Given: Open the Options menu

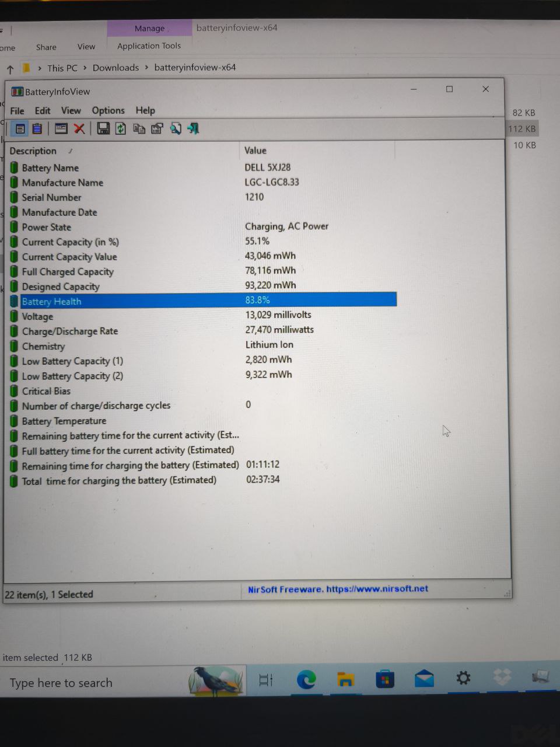Looking at the screenshot, I should pos(108,110).
